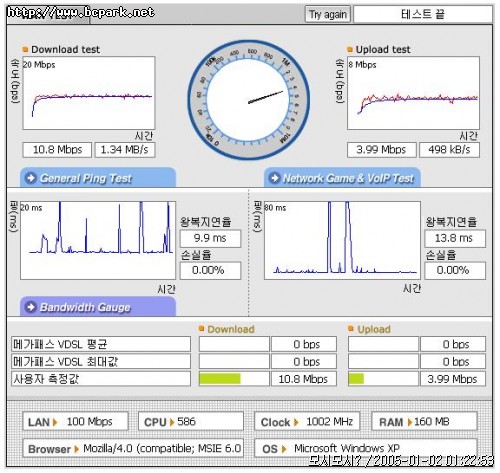This screenshot has width=500, height=473.
Task: Click the Browser Mozilla/4.0 info box
Action: coord(133,448)
